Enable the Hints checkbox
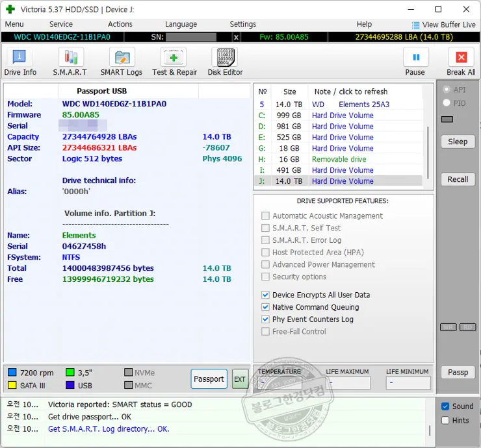Image resolution: width=481 pixels, height=448 pixels. (445, 420)
